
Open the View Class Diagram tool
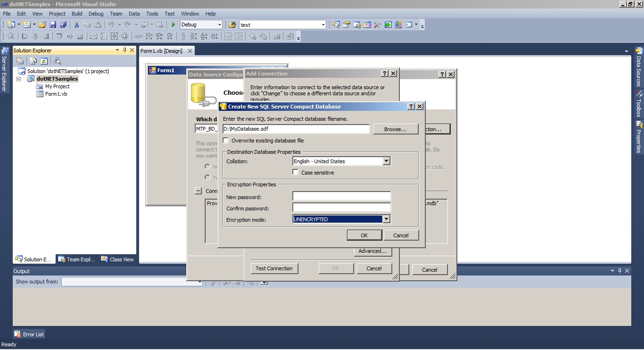[x=58, y=61]
